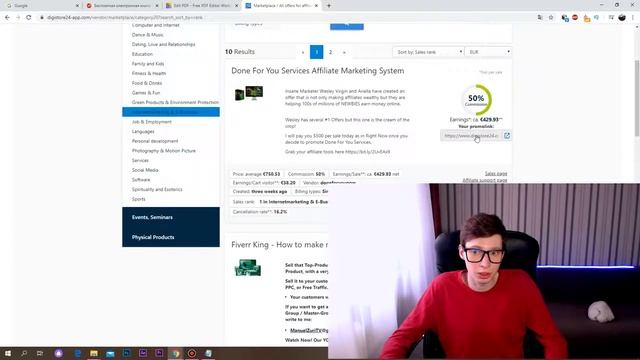Select highlighted Internetmarketing & E-Business category
The image size is (640, 360).
click(171, 112)
